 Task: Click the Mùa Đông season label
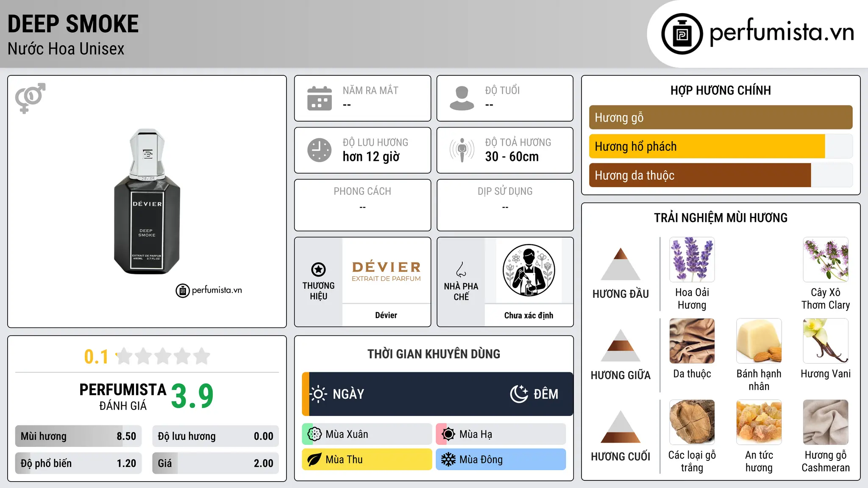coord(481,460)
